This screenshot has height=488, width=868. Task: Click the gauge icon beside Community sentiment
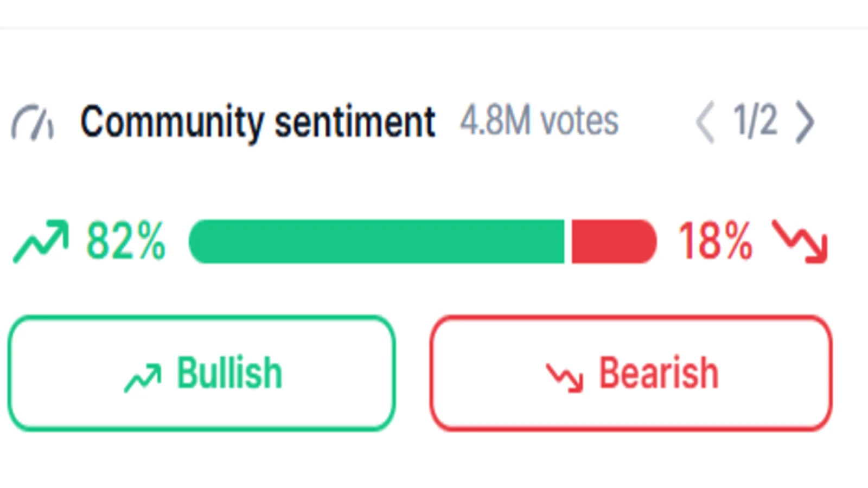click(33, 123)
